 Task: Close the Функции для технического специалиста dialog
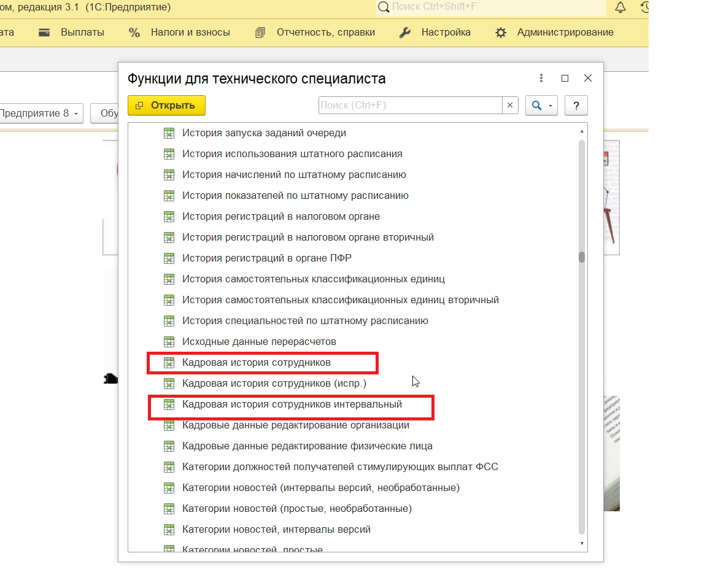587,78
